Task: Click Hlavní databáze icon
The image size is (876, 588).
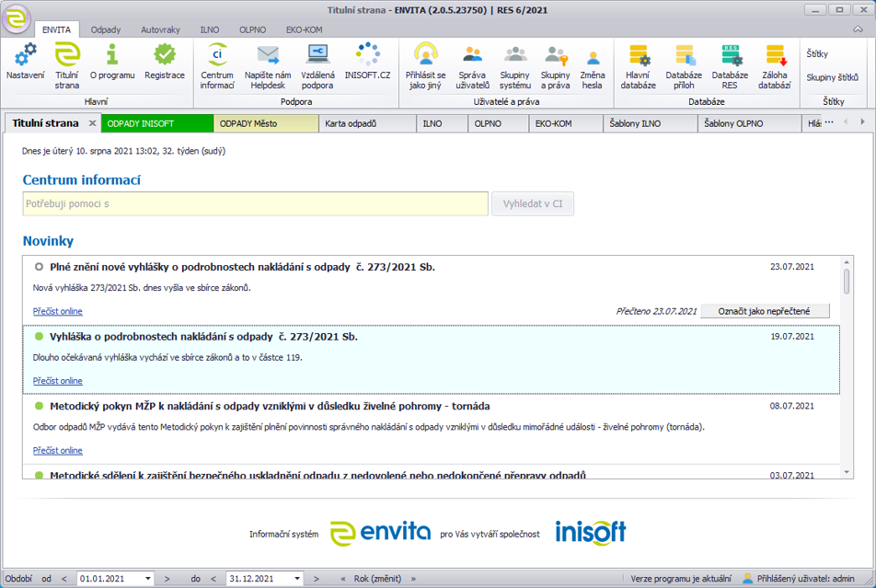Action: coord(638,55)
